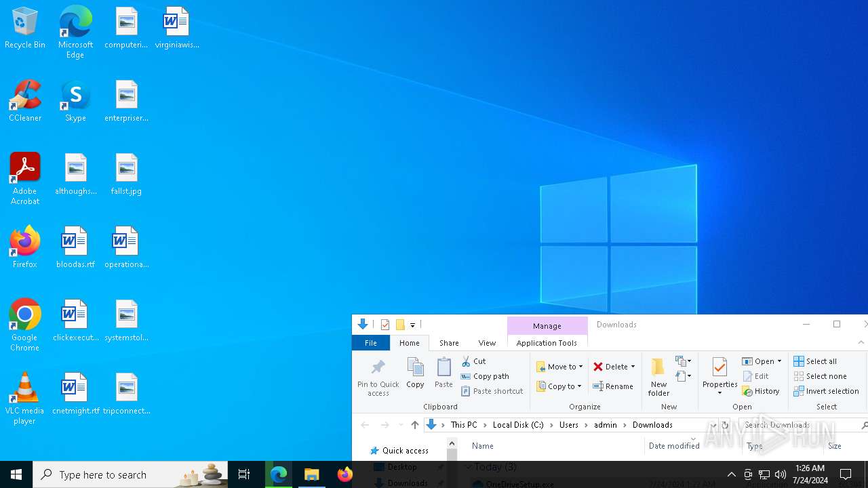
Task: Open the File menu tab
Action: (370, 343)
